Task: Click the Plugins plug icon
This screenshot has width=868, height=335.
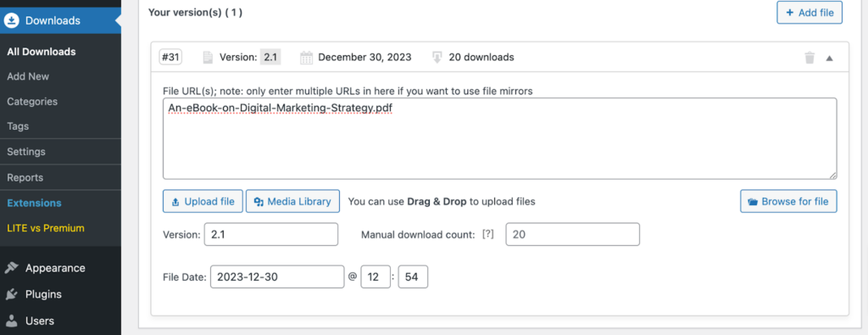Action: point(11,294)
